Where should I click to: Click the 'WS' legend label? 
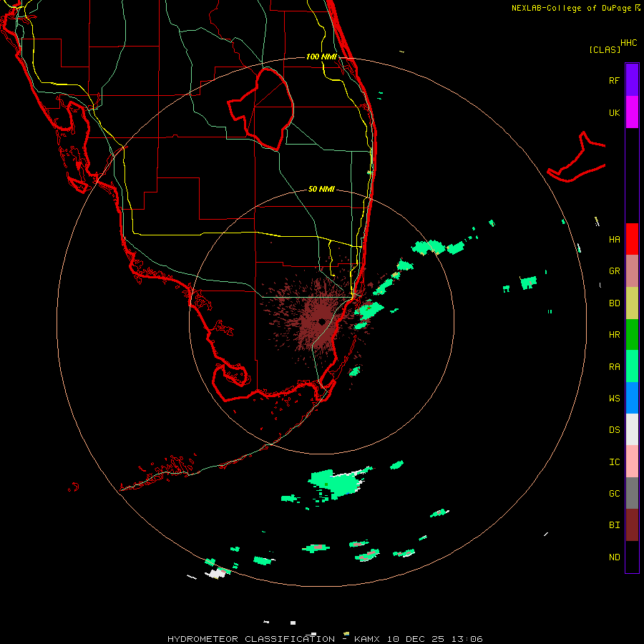[614, 399]
